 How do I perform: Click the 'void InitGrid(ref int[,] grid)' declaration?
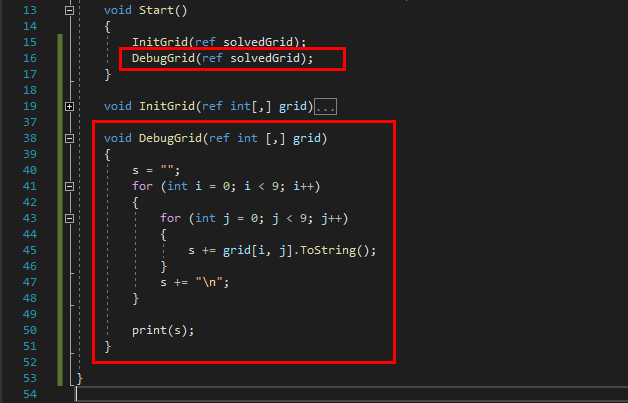(208, 107)
